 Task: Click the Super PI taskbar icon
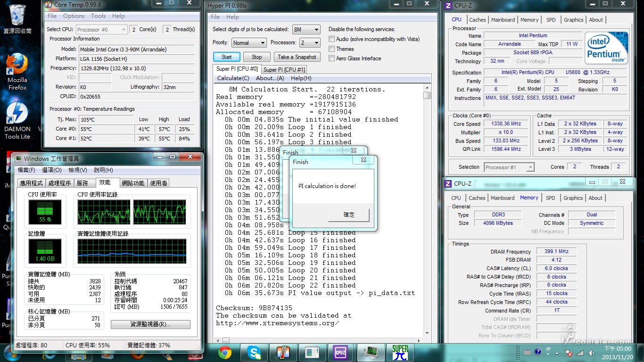coord(400,353)
